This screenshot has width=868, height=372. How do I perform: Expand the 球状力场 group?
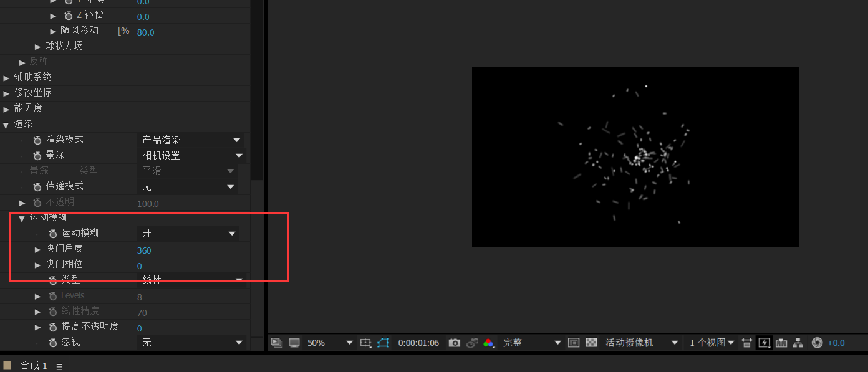(x=38, y=47)
